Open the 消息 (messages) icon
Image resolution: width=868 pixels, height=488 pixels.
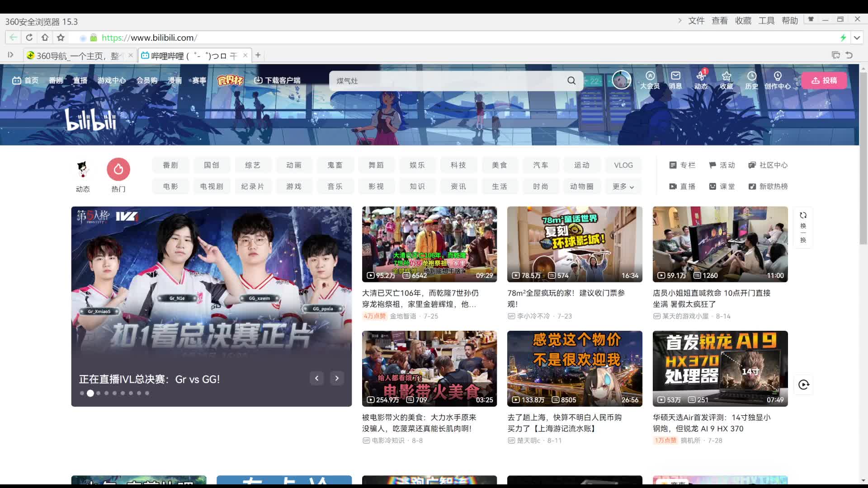point(675,80)
